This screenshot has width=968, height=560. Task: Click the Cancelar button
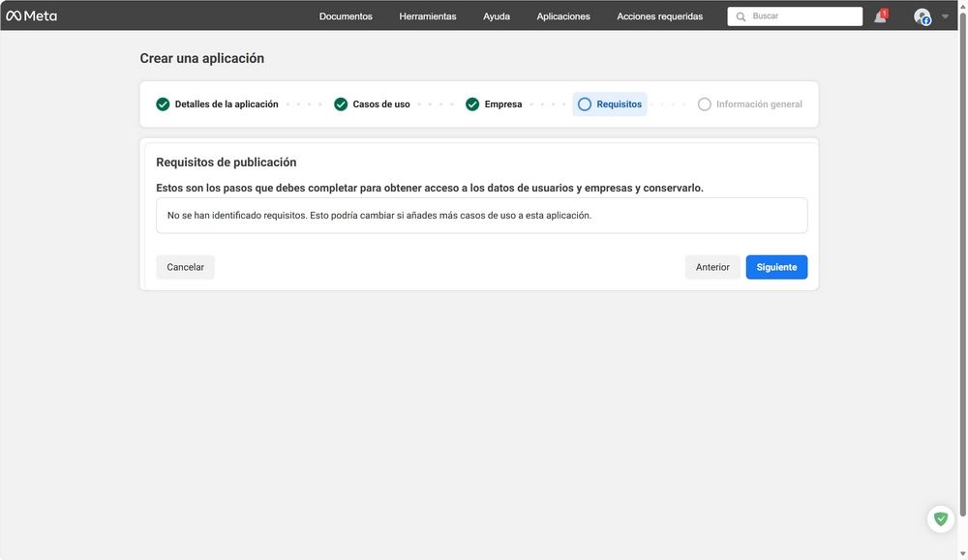pos(185,267)
